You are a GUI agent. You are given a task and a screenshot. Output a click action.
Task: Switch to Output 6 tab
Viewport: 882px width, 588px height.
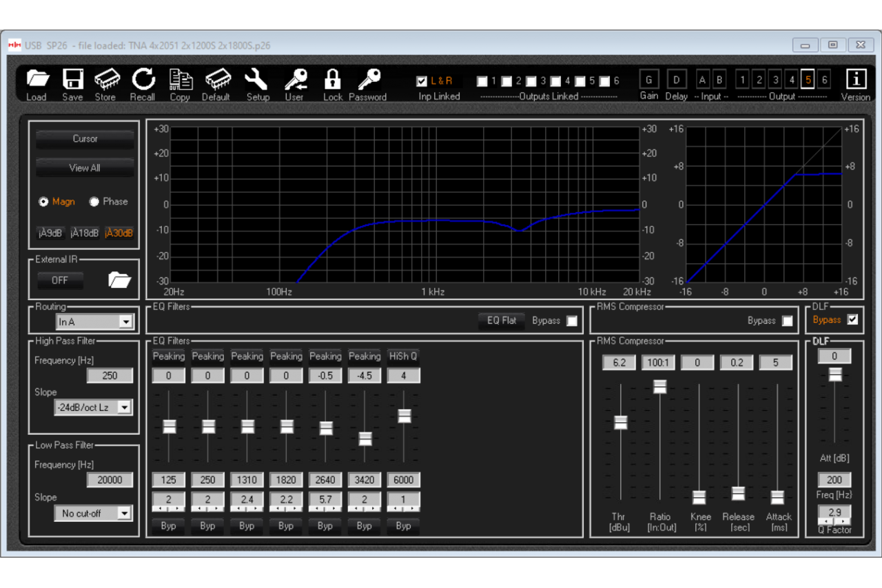pos(824,80)
